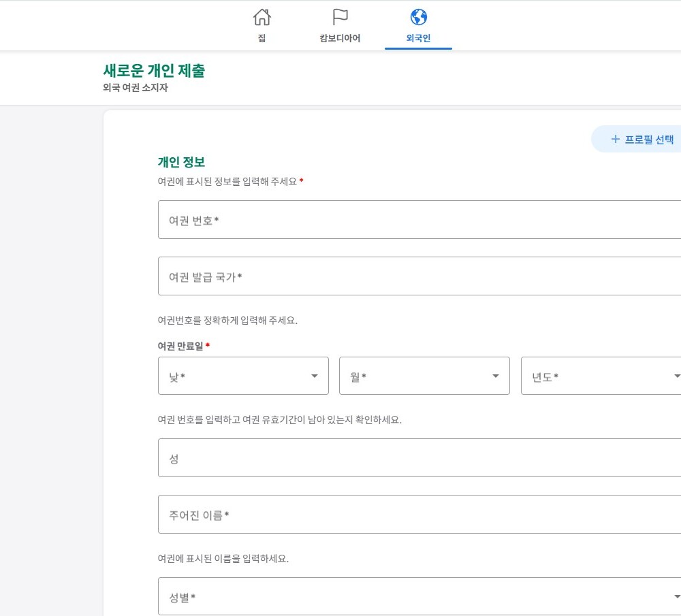The height and width of the screenshot is (616, 681).
Task: Click the globe icon above 외국인
Action: 418,17
